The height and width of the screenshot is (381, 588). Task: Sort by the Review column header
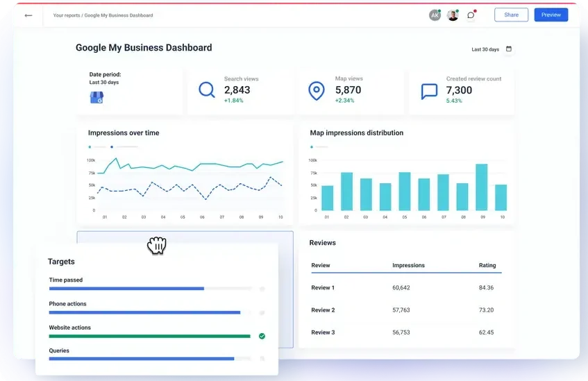click(x=321, y=265)
